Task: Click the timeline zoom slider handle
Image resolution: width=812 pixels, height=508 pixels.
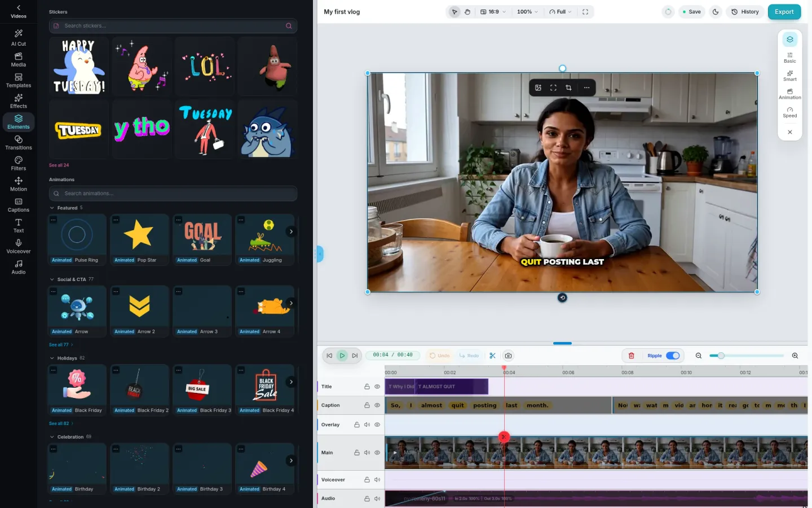Action: 721,356
